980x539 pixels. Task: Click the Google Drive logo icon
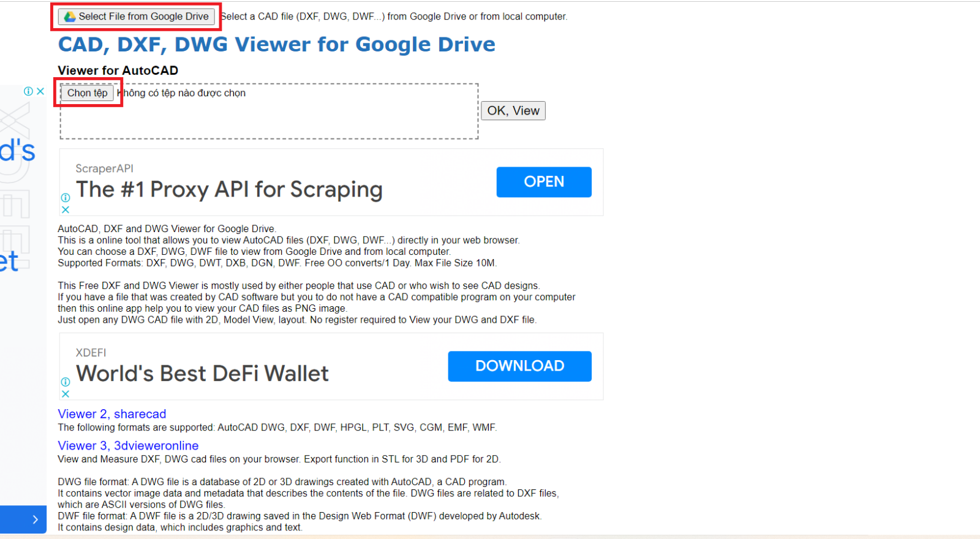coord(70,17)
